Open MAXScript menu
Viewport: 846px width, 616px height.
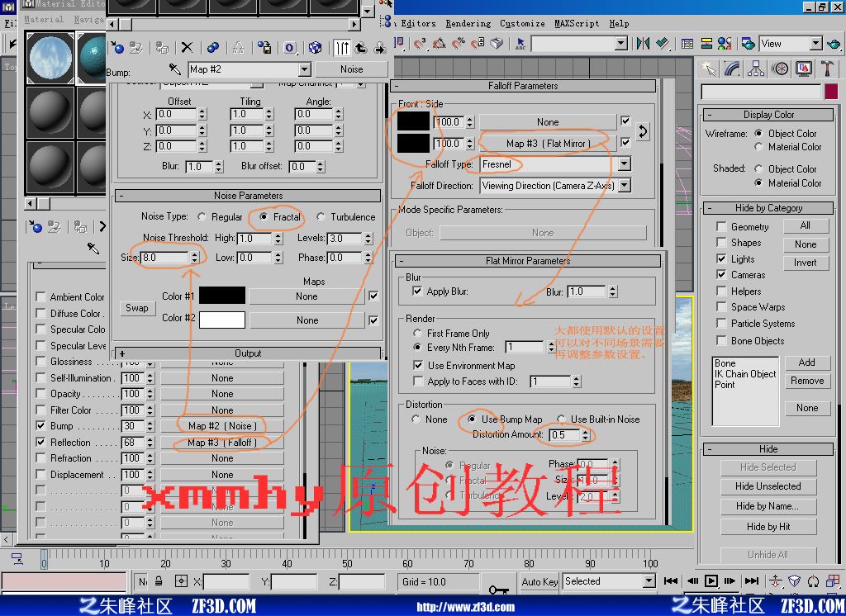pyautogui.click(x=577, y=24)
